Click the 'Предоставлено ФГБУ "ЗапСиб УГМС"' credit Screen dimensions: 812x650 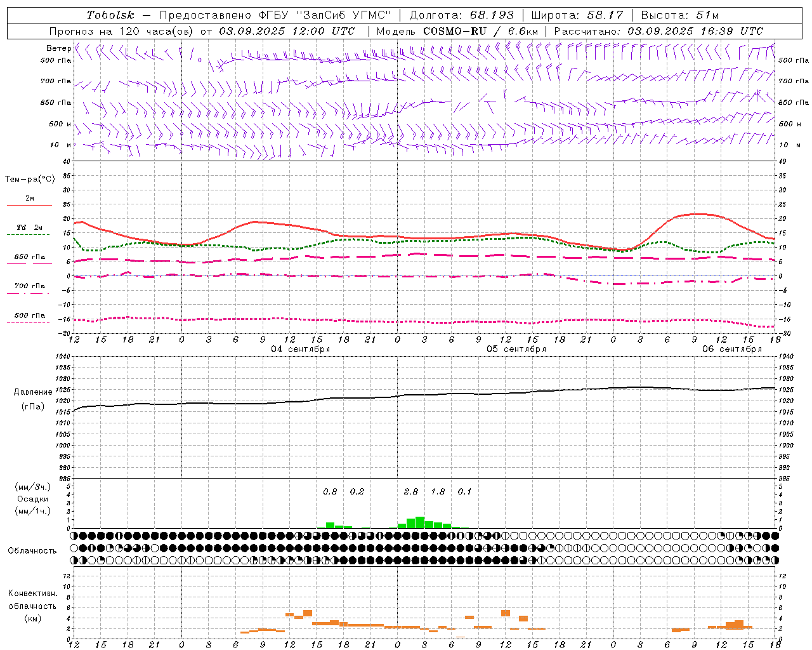(x=276, y=15)
